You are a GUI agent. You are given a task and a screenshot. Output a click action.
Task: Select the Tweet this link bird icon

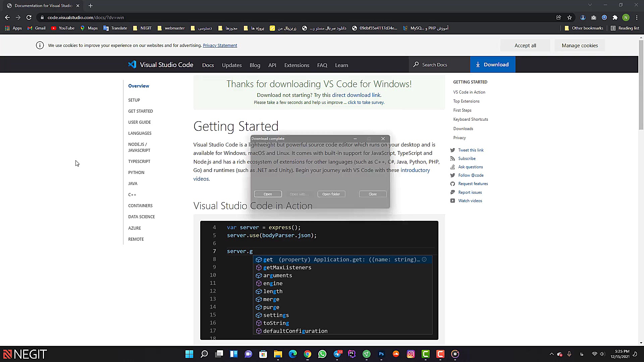pyautogui.click(x=452, y=150)
